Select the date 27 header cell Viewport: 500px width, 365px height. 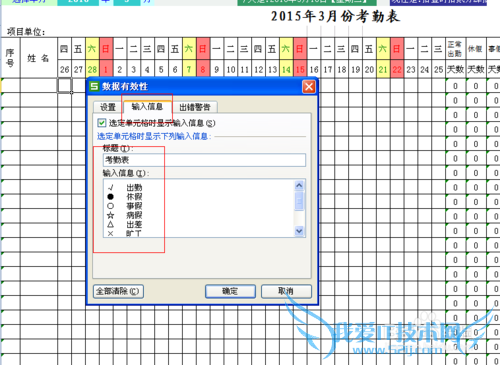78,69
